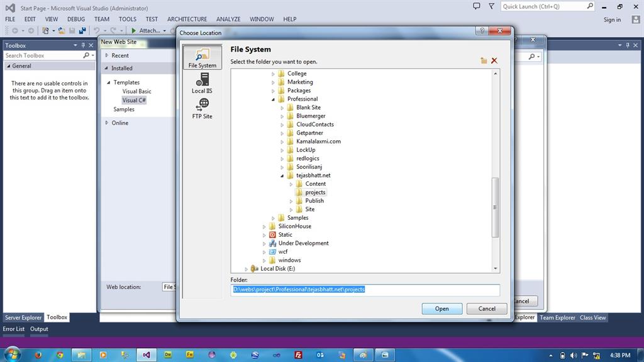Image resolution: width=644 pixels, height=362 pixels.
Task: Click the Folder path input field
Action: (365, 290)
